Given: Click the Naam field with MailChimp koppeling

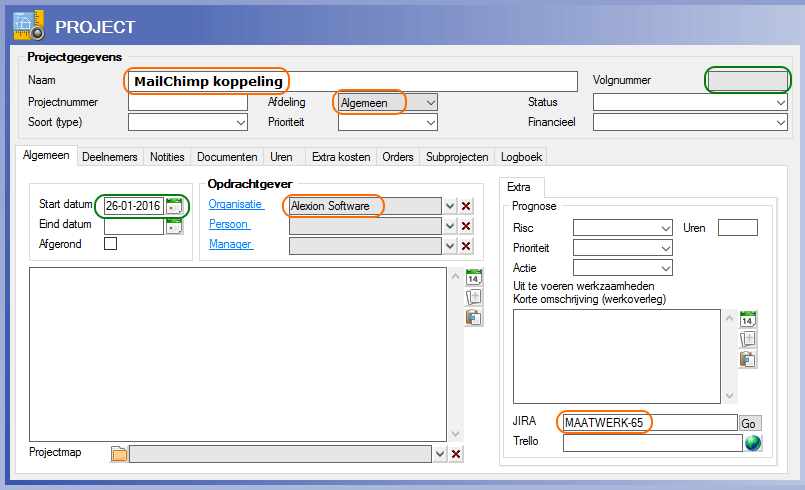Looking at the screenshot, I should (353, 82).
